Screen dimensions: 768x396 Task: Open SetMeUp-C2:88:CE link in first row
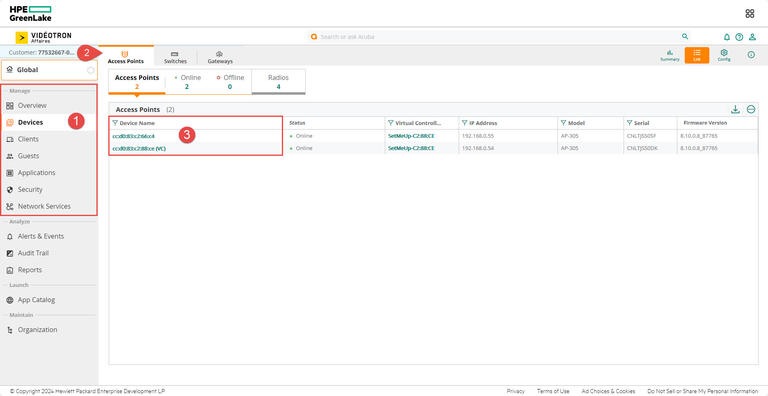(411, 136)
